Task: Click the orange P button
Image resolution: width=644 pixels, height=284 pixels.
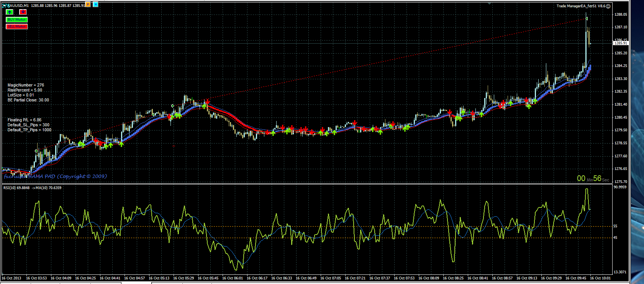Action: point(88,4)
